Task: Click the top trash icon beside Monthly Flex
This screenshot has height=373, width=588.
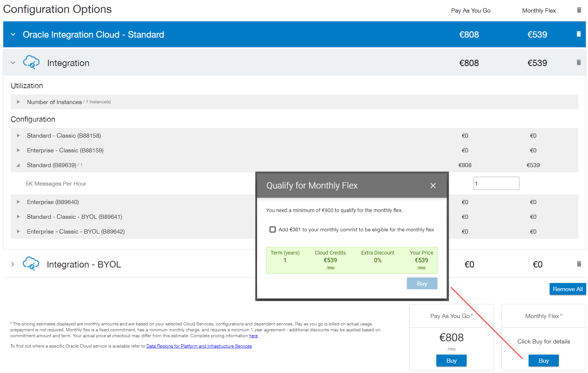Action: coord(579,10)
